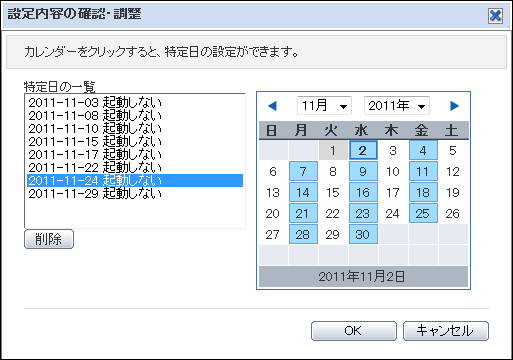
Task: Pick day 3 in the calendar
Action: [393, 150]
